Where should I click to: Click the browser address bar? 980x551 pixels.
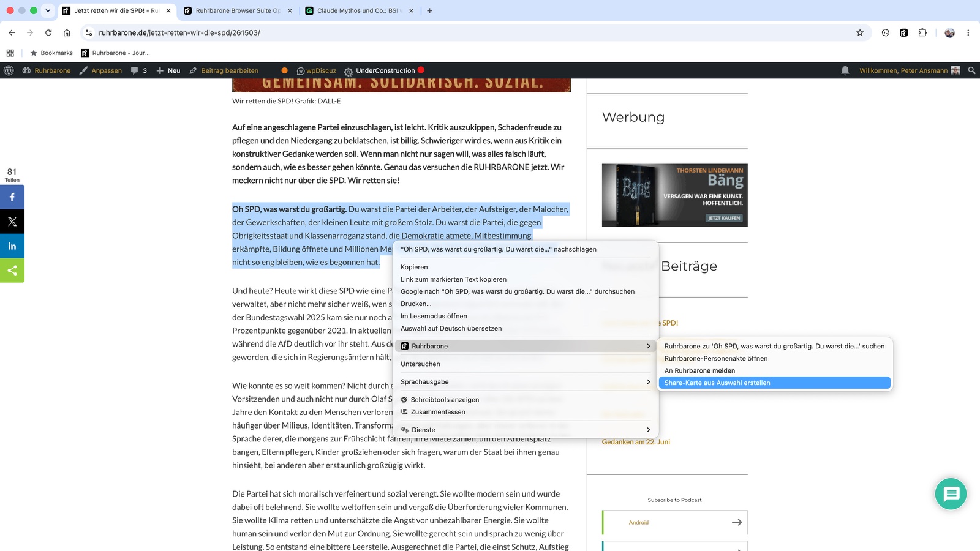point(472,32)
